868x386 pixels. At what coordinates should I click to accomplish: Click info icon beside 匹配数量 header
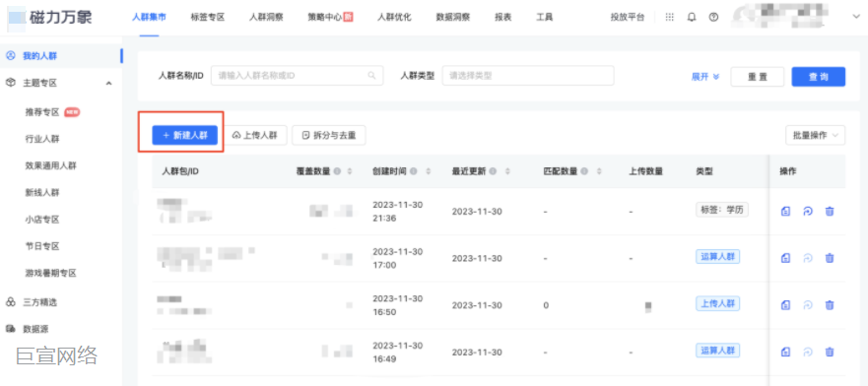pyautogui.click(x=584, y=171)
